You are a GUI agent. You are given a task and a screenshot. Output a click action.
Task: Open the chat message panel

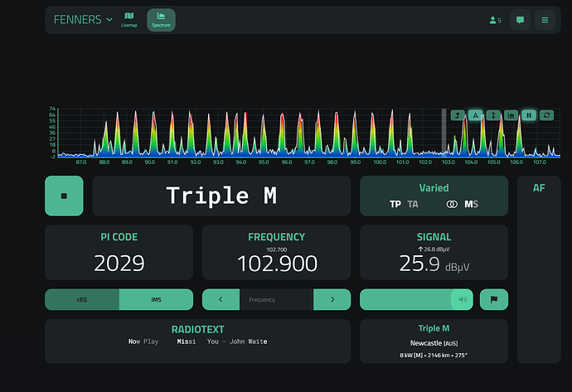point(520,20)
